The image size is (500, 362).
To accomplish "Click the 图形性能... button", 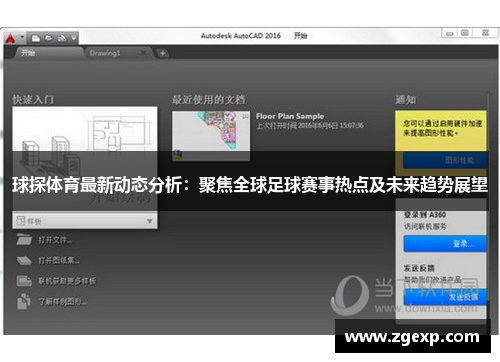I will coord(445,160).
